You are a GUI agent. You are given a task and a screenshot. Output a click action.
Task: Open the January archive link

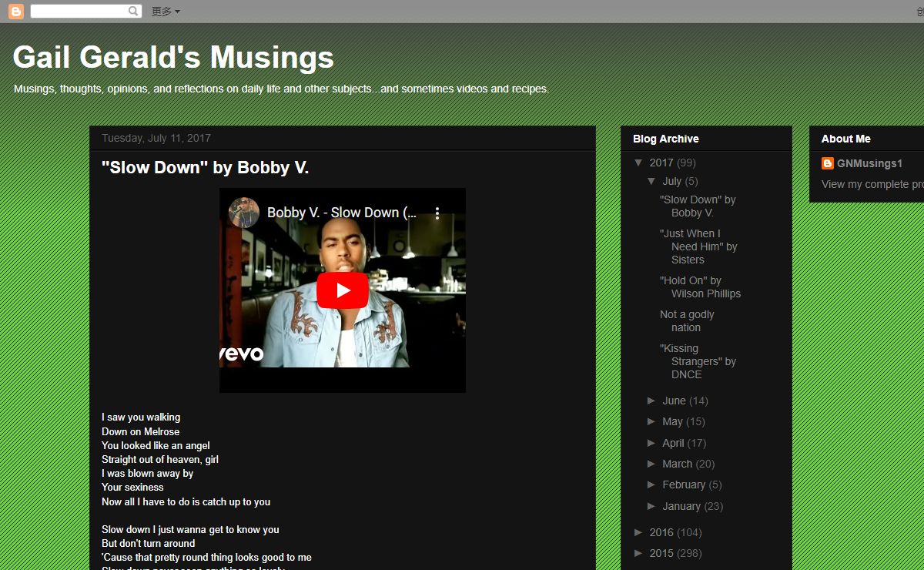tap(681, 506)
